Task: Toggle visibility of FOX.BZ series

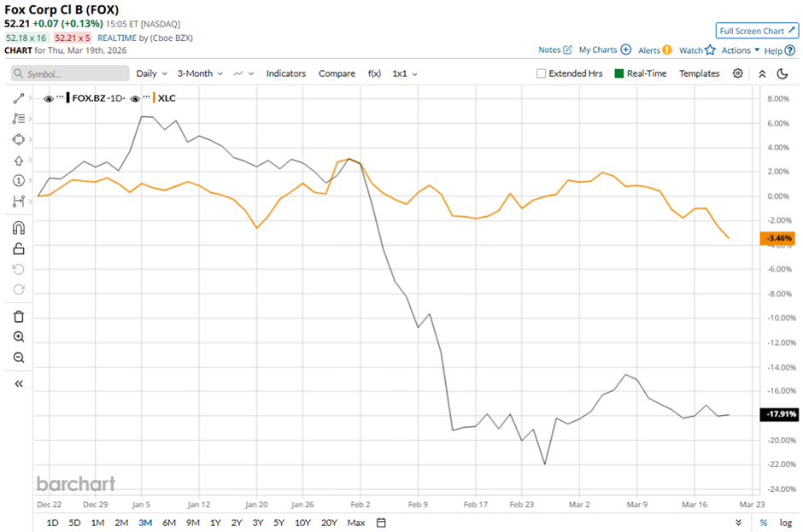Action: click(49, 99)
